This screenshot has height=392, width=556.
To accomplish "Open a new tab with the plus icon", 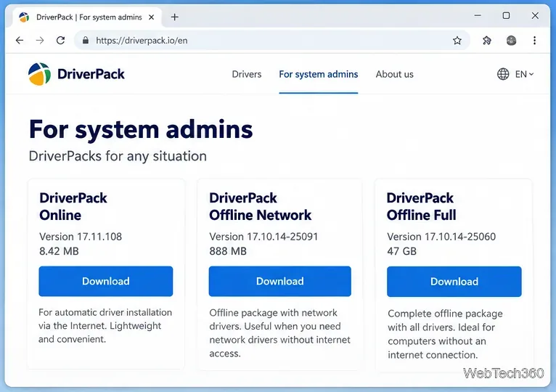I will (x=174, y=17).
